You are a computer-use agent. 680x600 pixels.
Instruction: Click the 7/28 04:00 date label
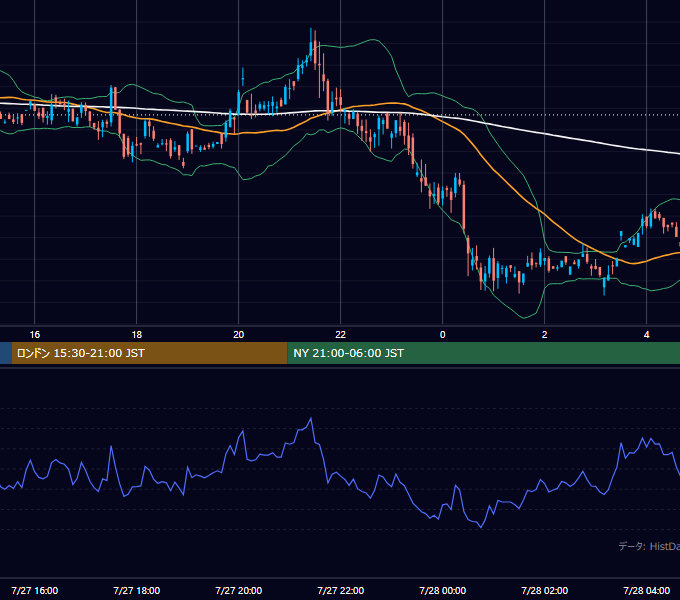pyautogui.click(x=646, y=590)
